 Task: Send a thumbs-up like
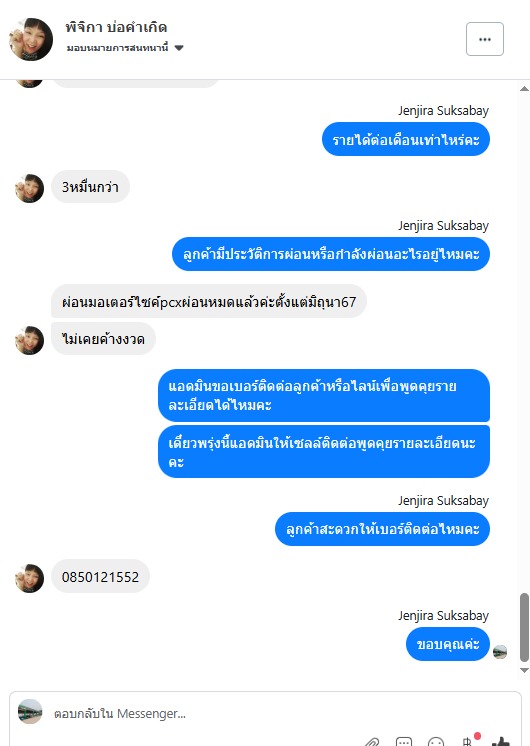pyautogui.click(x=501, y=741)
